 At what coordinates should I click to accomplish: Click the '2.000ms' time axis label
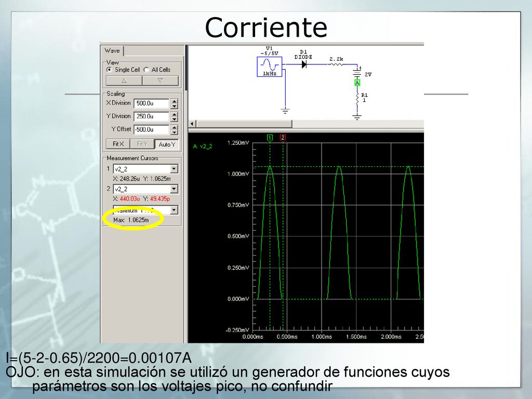[x=391, y=337]
